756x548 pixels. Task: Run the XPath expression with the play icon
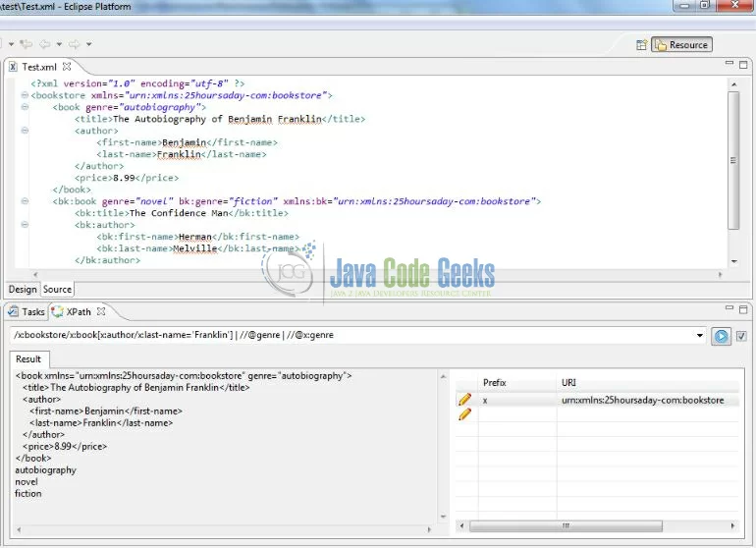[x=721, y=336]
